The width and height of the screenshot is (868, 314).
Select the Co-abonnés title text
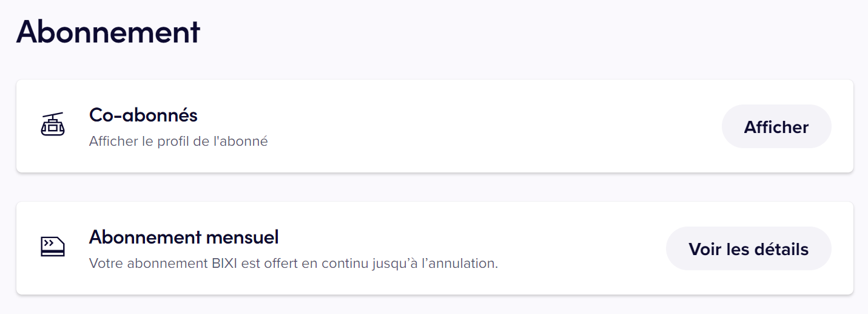143,115
